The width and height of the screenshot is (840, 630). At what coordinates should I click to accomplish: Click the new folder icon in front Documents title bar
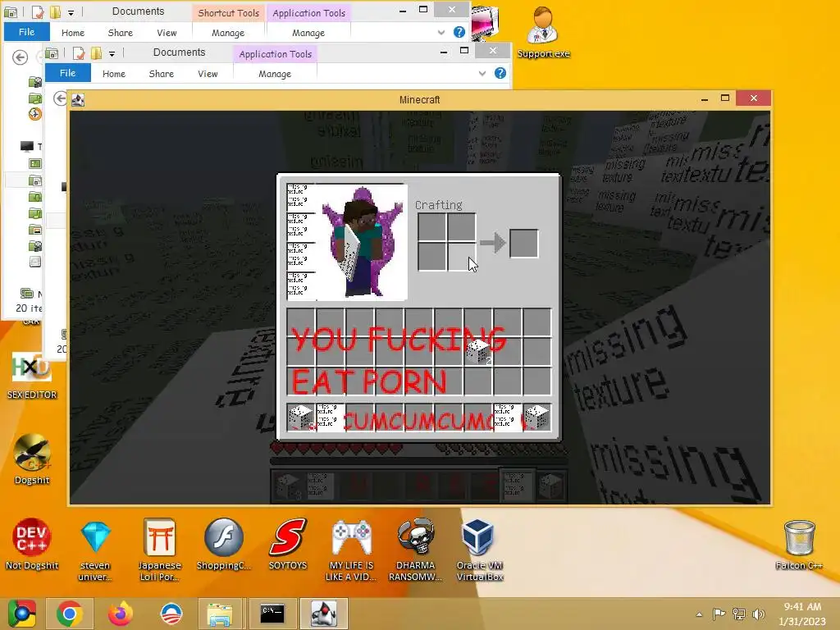[x=97, y=53]
